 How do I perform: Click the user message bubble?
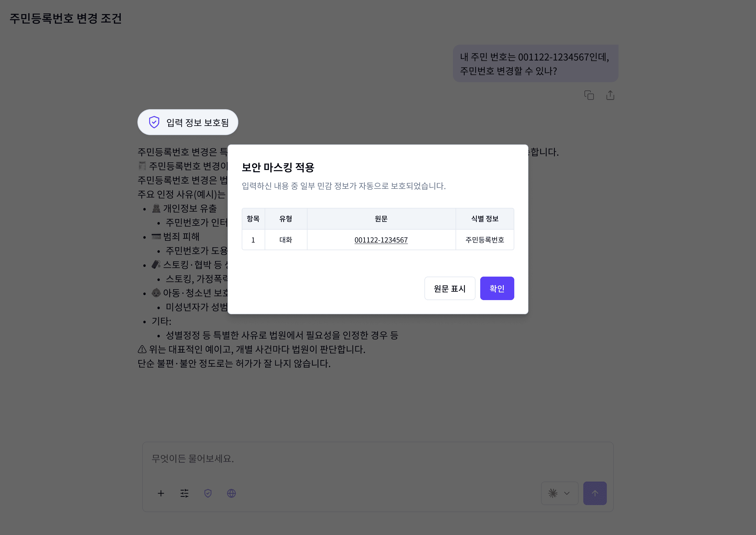point(535,64)
